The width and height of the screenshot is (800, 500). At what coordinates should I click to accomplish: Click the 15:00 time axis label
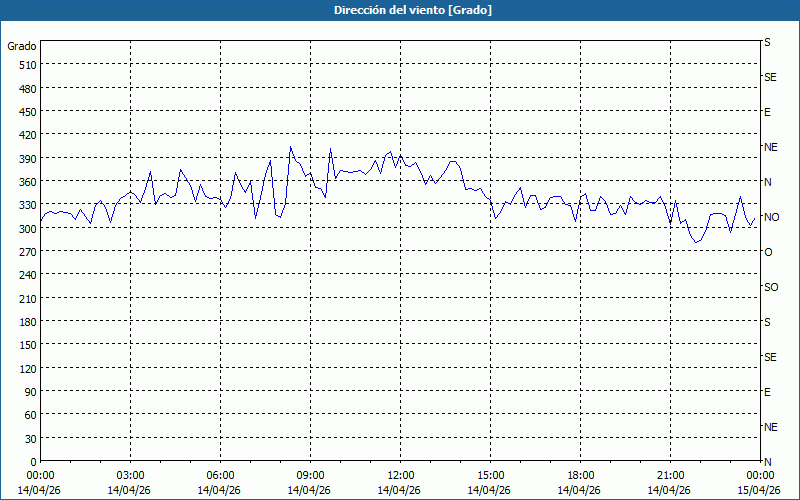pos(491,475)
